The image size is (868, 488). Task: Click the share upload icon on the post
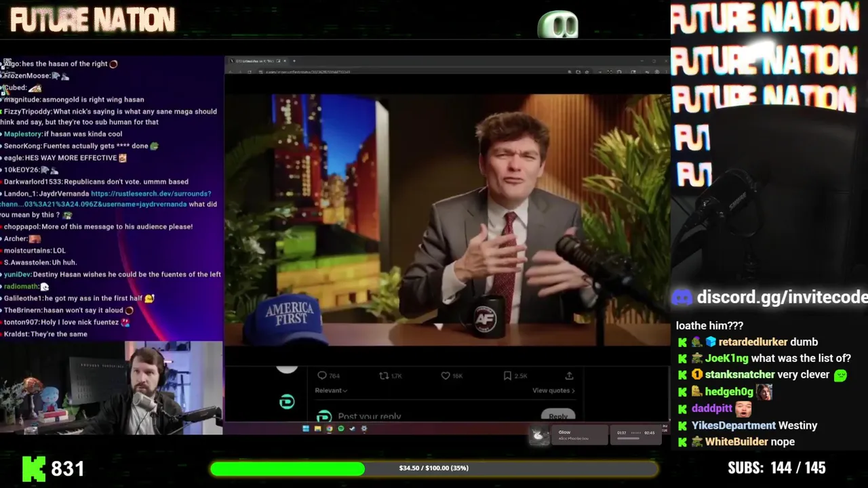pyautogui.click(x=569, y=375)
